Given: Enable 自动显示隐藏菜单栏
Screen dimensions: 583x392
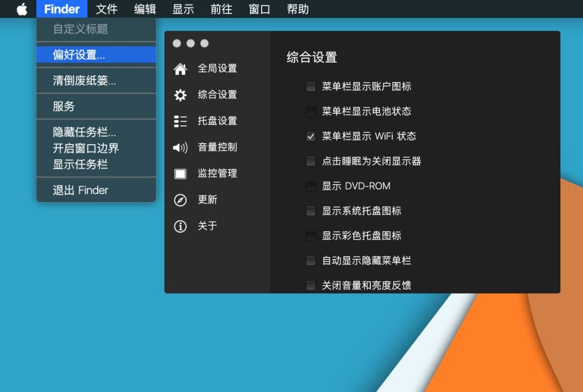Looking at the screenshot, I should click(310, 260).
